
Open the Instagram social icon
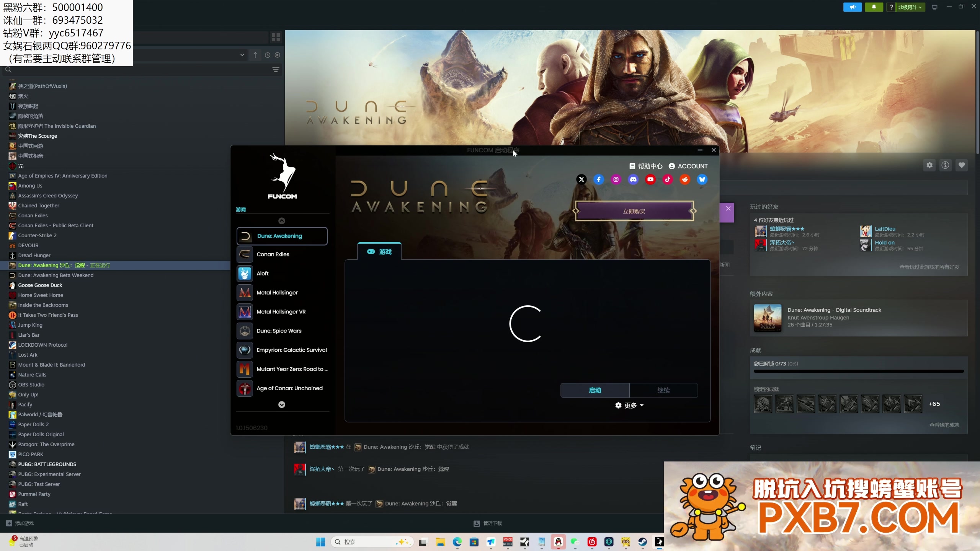(616, 179)
